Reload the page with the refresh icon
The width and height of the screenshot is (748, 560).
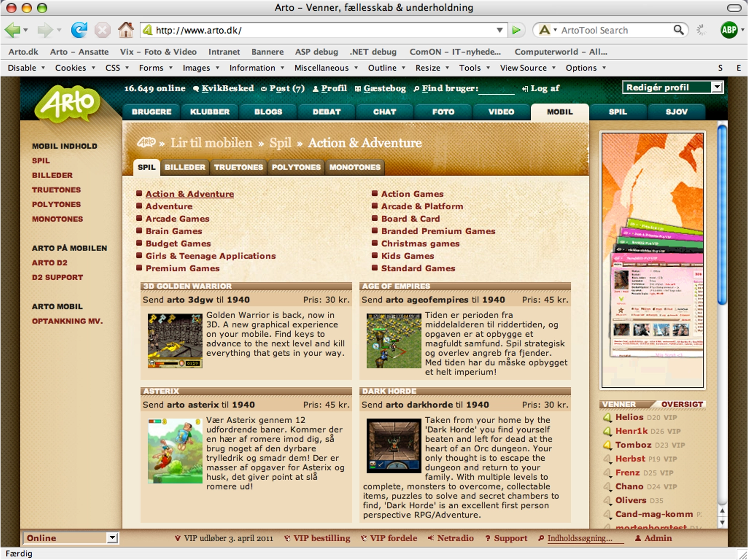click(79, 30)
